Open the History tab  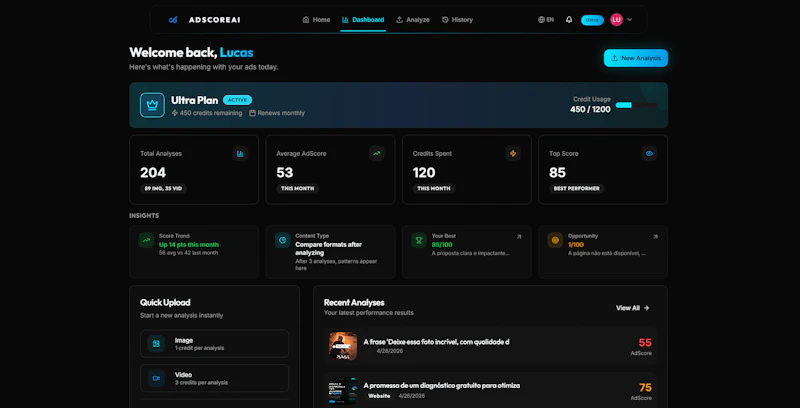tap(457, 20)
